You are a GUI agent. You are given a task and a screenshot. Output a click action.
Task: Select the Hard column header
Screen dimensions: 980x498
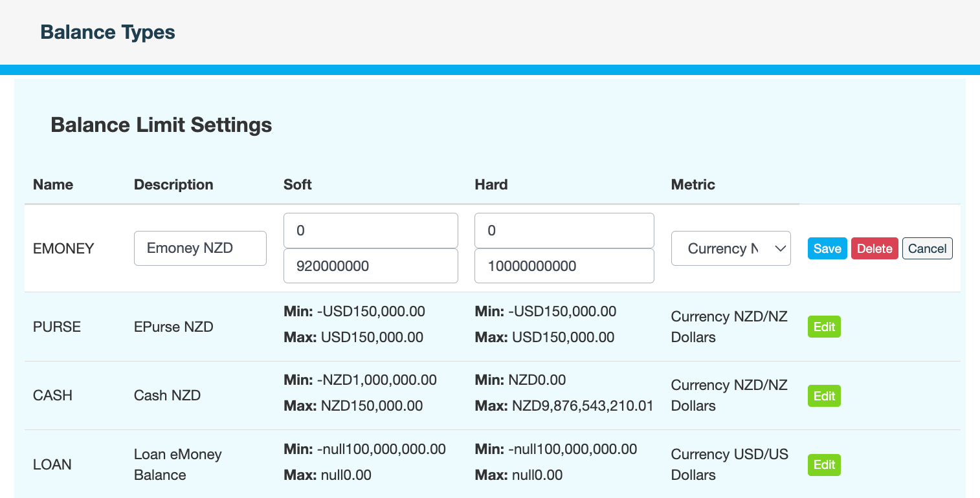(x=491, y=184)
